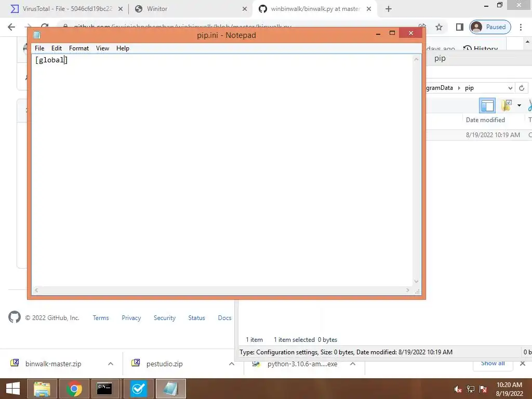Open File Explorer from the taskbar

(x=42, y=389)
